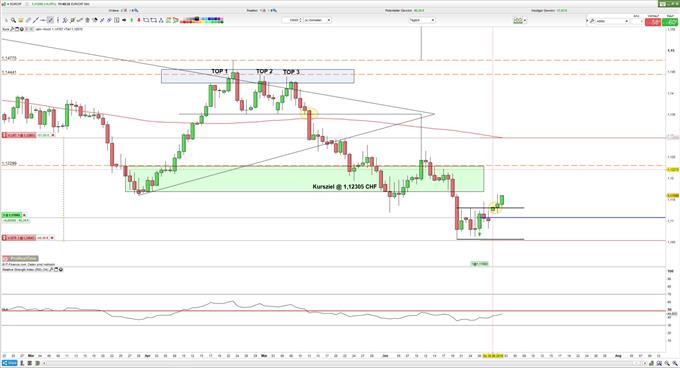Insert a green up arrow marker

tap(131, 20)
